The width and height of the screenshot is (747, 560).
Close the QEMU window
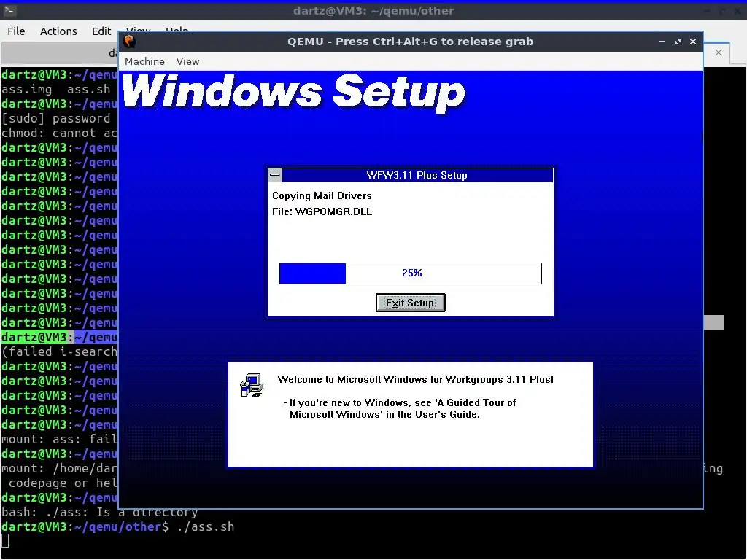coord(693,42)
